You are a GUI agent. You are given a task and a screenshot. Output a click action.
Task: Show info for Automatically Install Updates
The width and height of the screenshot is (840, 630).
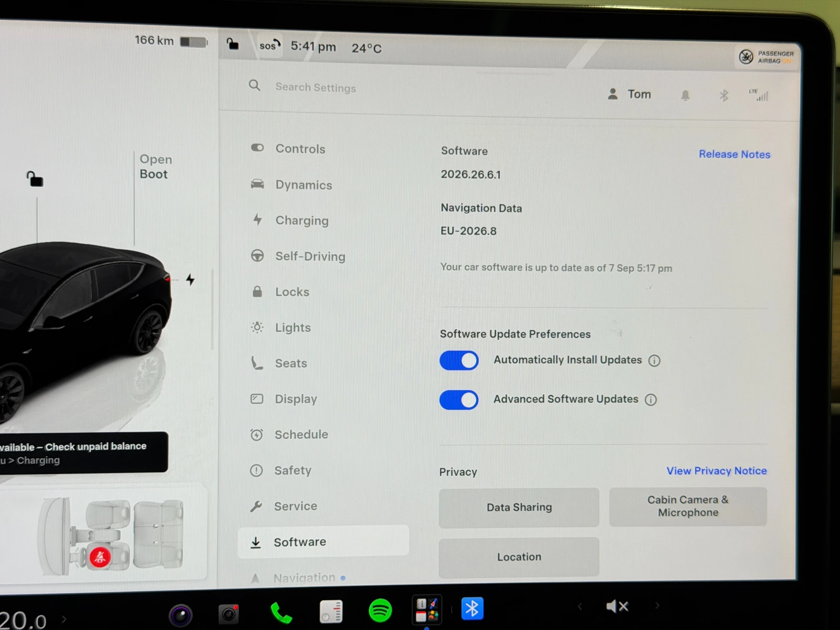654,361
